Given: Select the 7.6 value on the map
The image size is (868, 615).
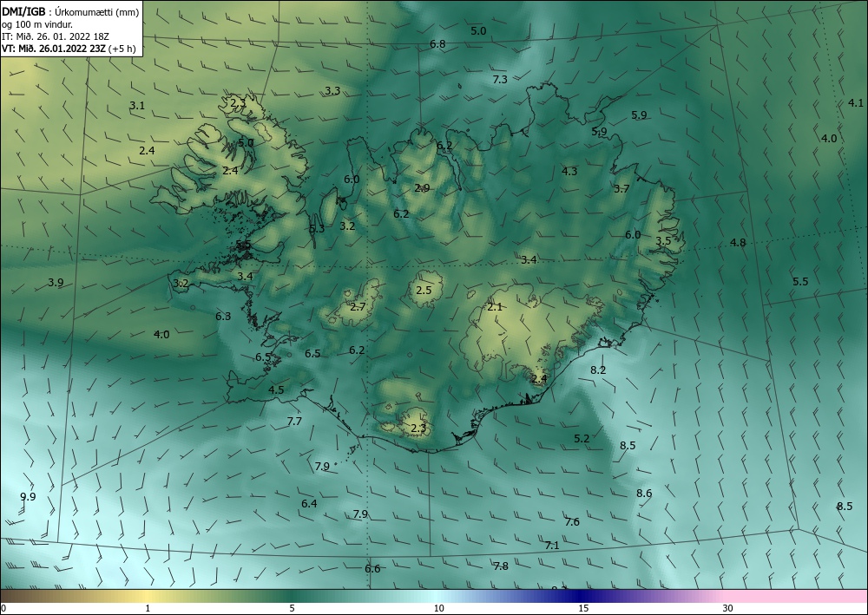Looking at the screenshot, I should coord(572,521).
